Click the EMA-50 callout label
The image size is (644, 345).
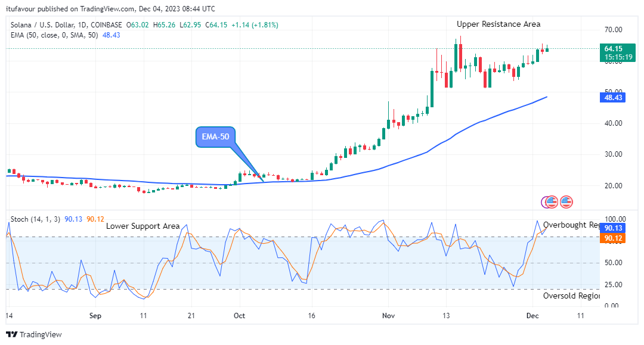pyautogui.click(x=216, y=136)
